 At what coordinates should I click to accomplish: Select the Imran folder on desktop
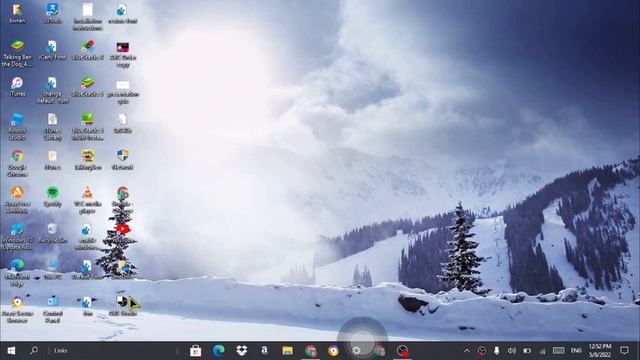[17, 13]
